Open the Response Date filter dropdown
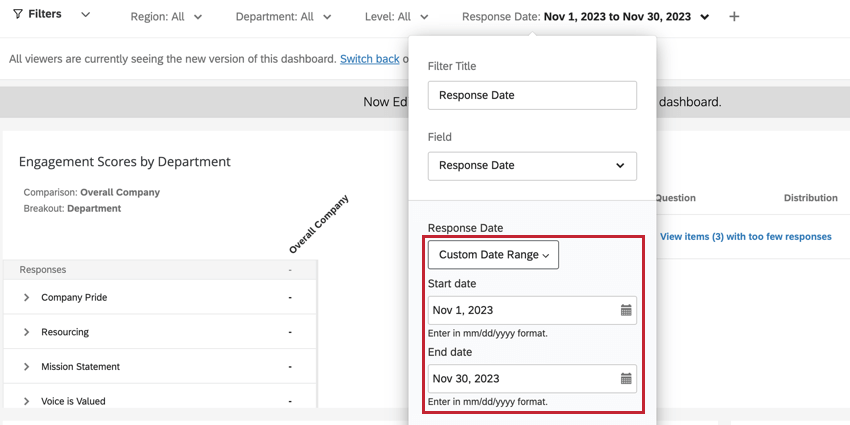 tap(585, 17)
